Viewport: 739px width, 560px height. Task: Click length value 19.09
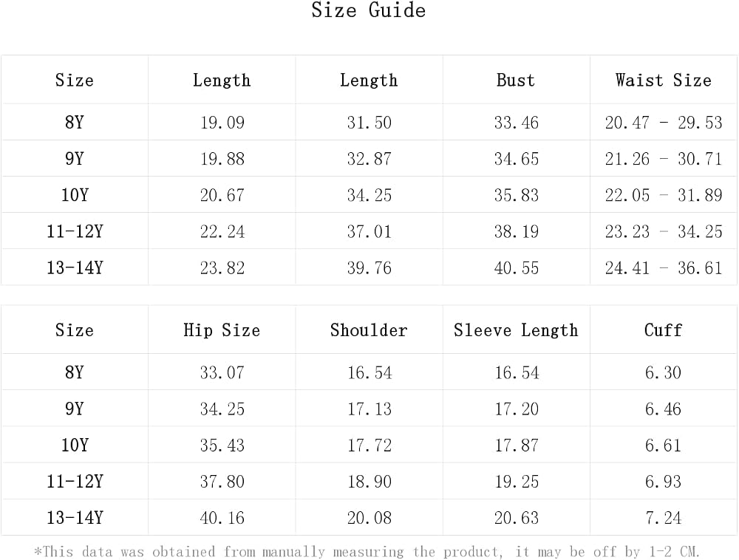pos(222,123)
